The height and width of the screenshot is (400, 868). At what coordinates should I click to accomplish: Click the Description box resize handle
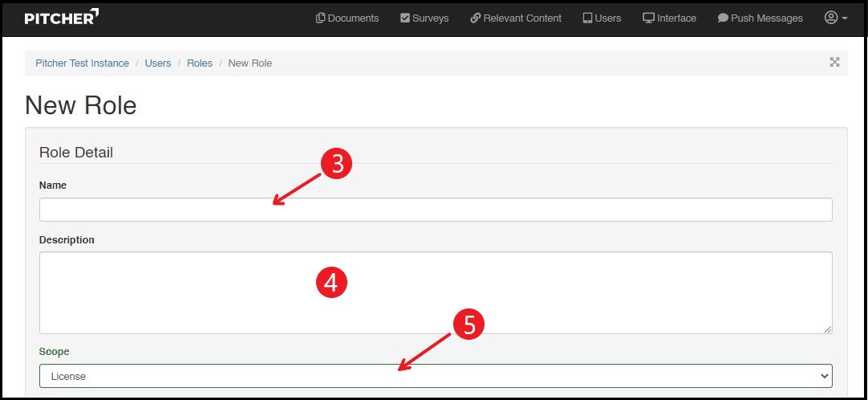click(827, 329)
